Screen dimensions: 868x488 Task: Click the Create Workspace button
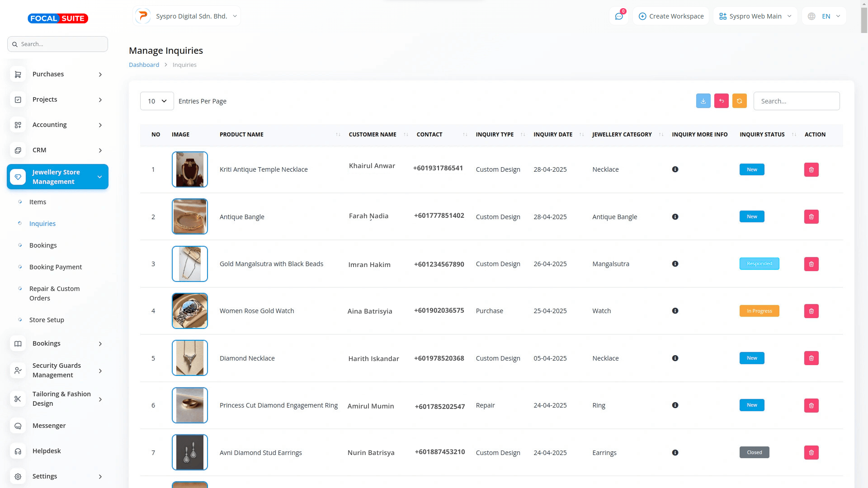[x=671, y=16]
